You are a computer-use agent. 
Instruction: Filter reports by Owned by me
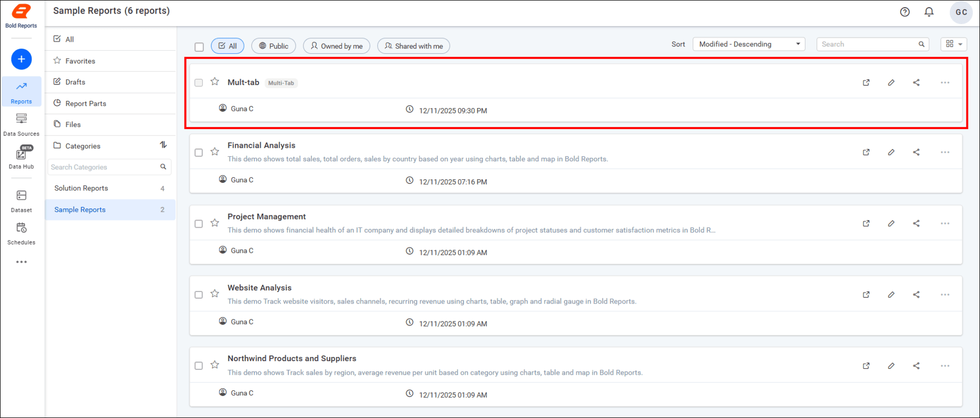(336, 46)
